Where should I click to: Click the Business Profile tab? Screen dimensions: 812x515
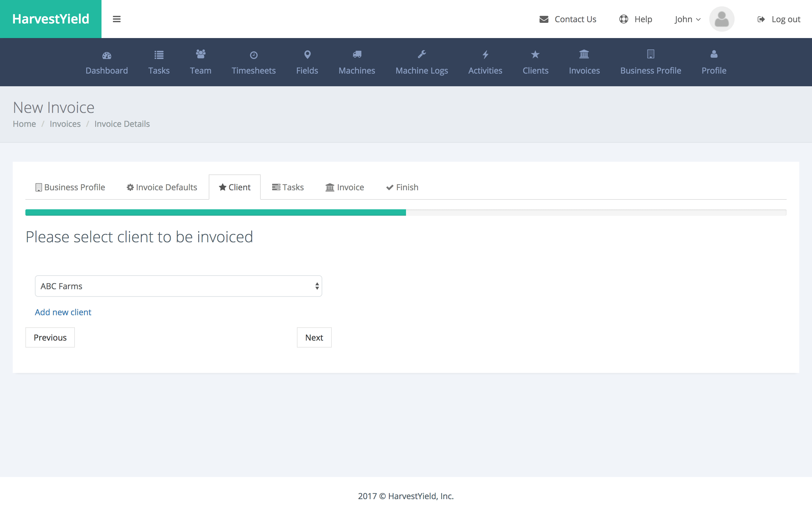click(70, 186)
